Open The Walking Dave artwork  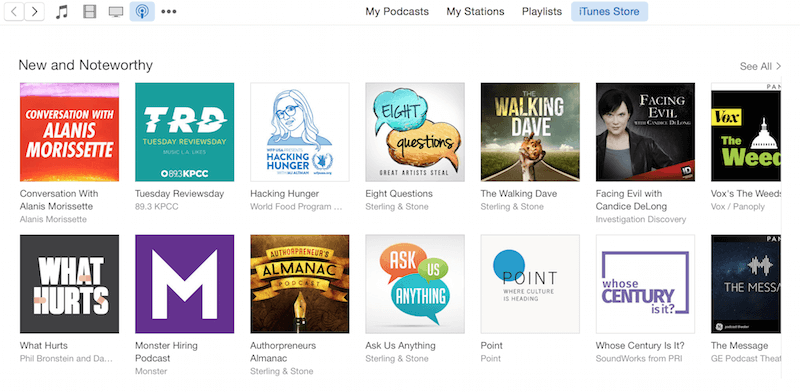pos(530,132)
